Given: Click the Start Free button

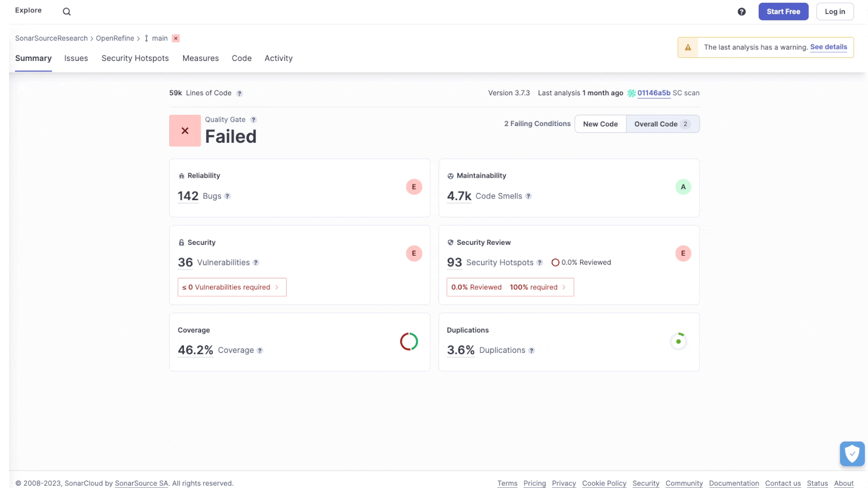Looking at the screenshot, I should 783,12.
